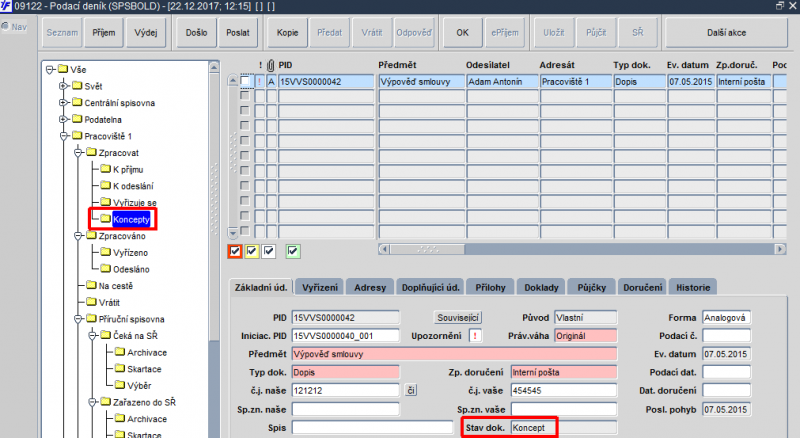
Task: Click the exclamation mark column header
Action: pyautogui.click(x=260, y=65)
